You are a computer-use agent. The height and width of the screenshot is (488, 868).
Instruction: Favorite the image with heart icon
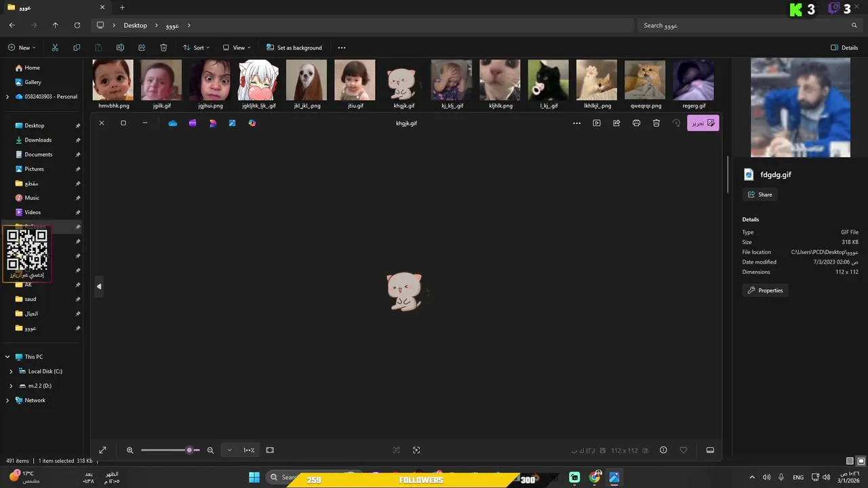click(684, 450)
